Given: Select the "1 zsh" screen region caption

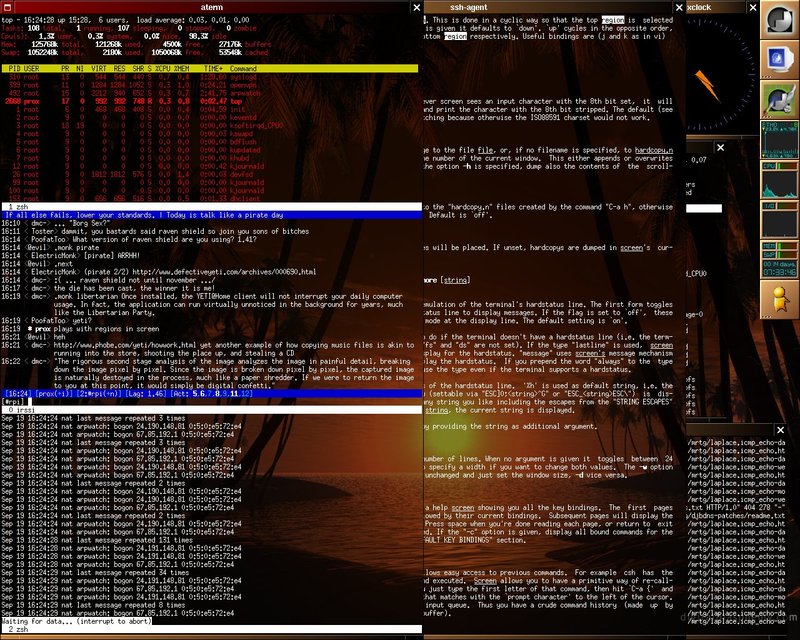Looking at the screenshot, I should 211,207.
